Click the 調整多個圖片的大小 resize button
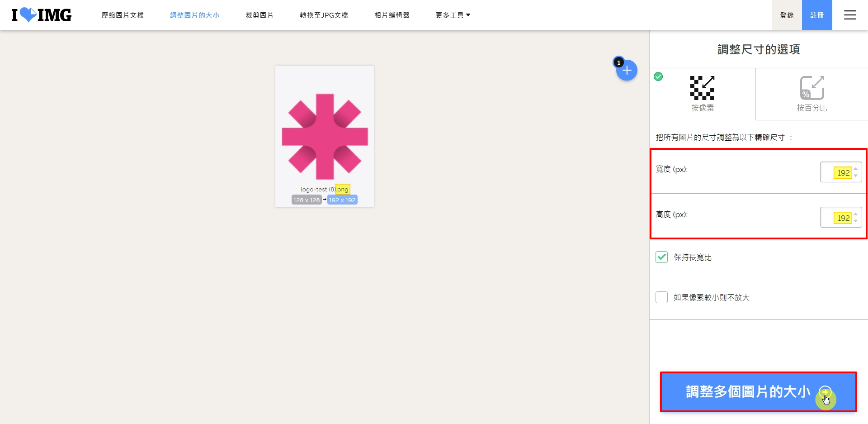 click(x=747, y=392)
